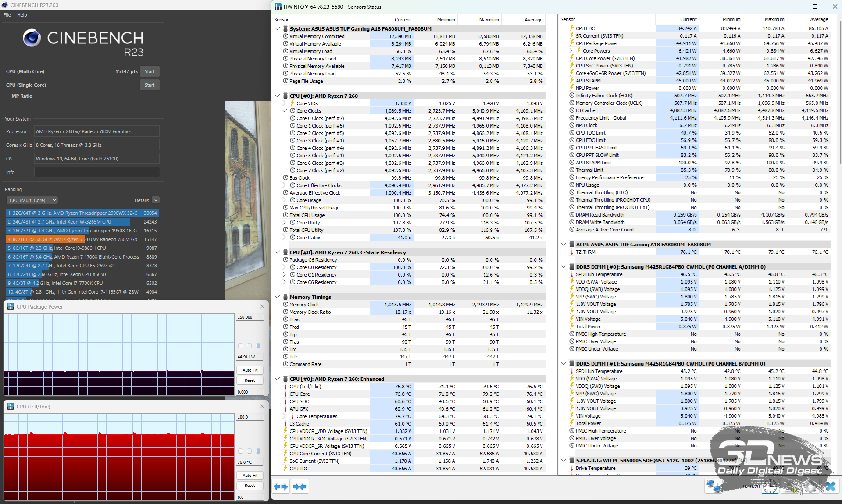Open remote network monitoring computers icon
The width and height of the screenshot is (842, 504).
[714, 486]
